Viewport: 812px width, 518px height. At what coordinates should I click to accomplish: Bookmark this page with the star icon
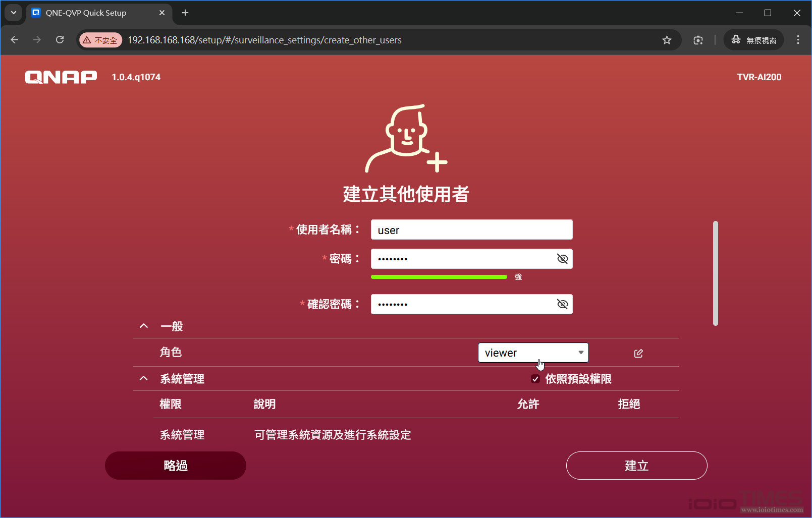click(x=667, y=40)
